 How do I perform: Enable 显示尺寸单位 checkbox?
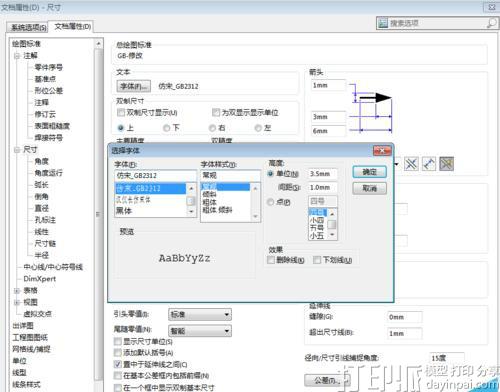tap(117, 342)
